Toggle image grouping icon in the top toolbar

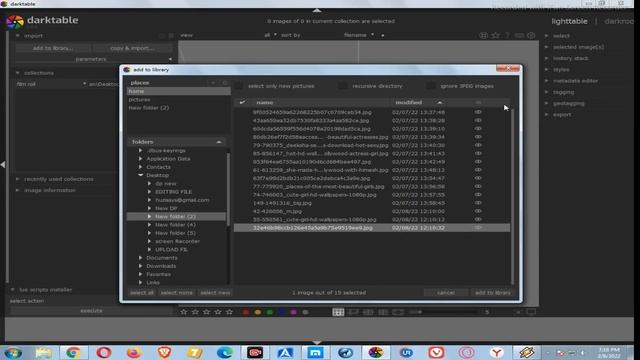click(484, 36)
